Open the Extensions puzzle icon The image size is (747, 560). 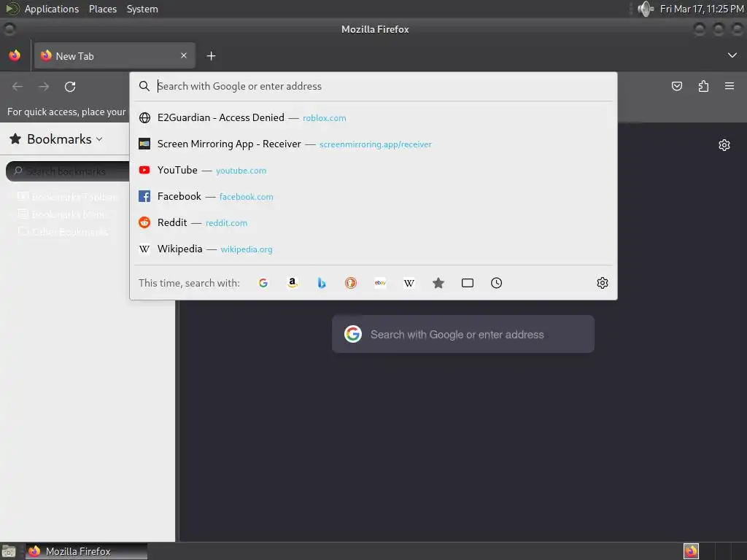click(x=703, y=86)
